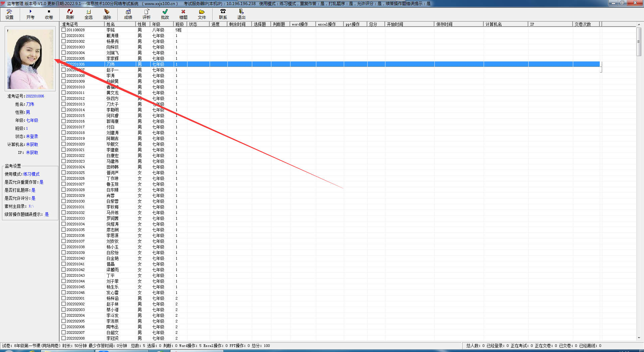Click the 判断题 column header

[x=280, y=24]
